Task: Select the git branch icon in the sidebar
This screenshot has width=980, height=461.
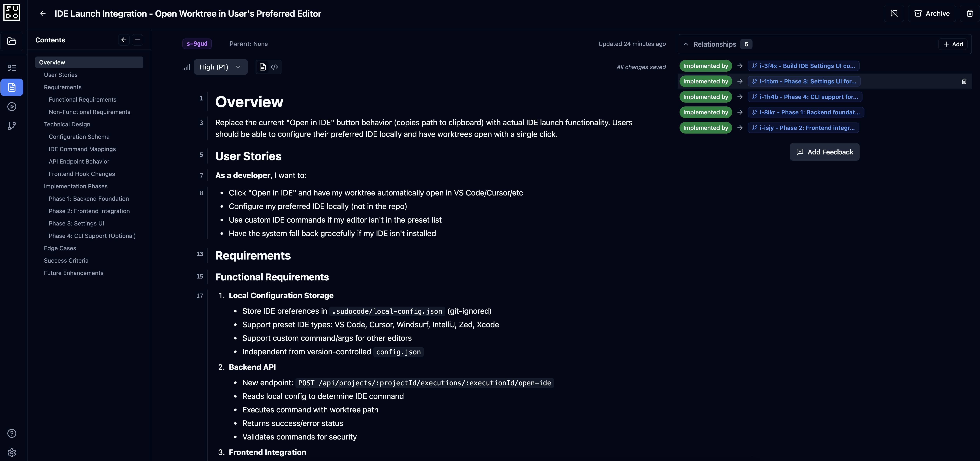Action: point(12,126)
